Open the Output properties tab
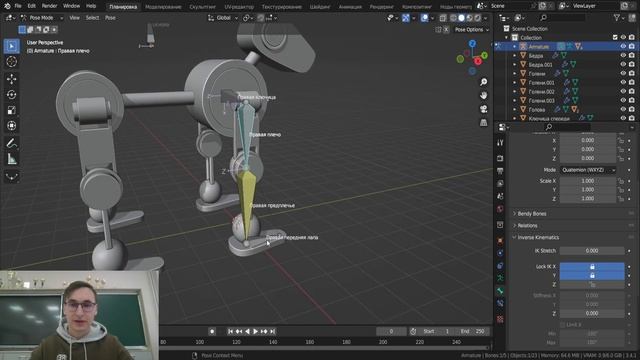This screenshot has height=360, width=640. [x=500, y=171]
